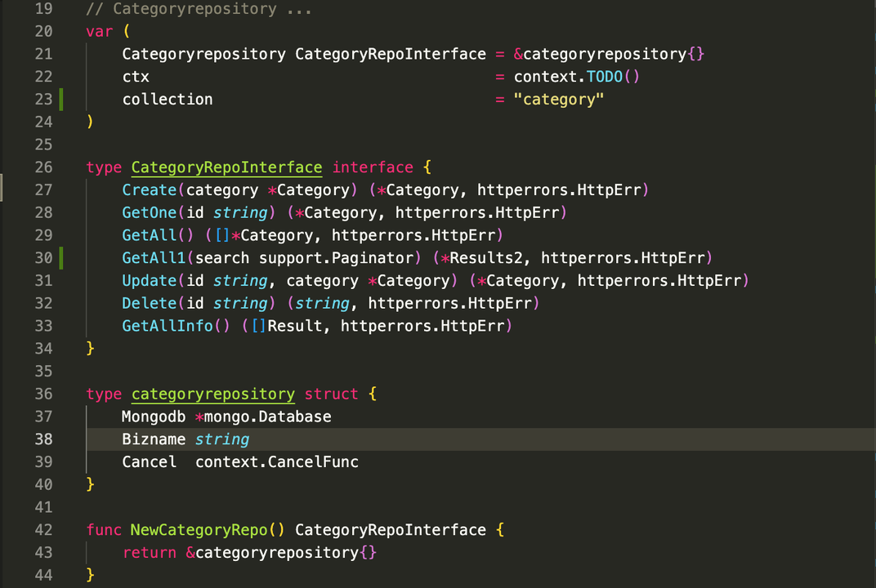Click the 'return' keyword on line 43
The height and width of the screenshot is (588, 876).
pos(150,553)
